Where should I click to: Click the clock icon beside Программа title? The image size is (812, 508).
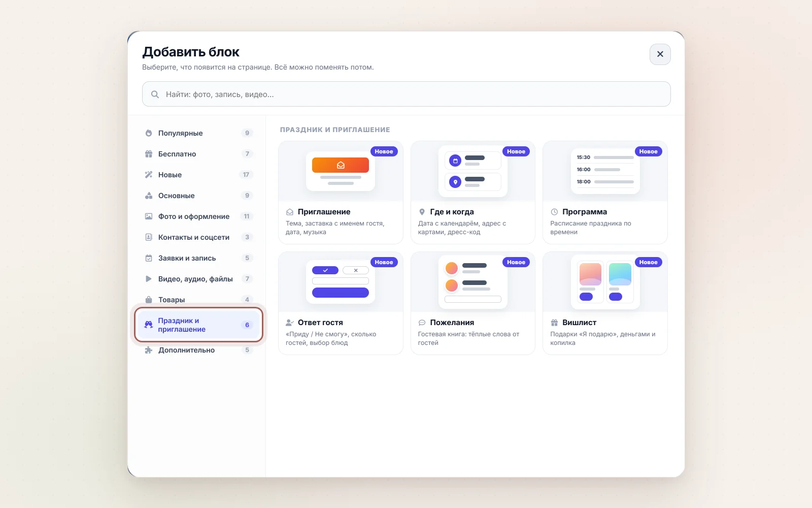point(554,212)
